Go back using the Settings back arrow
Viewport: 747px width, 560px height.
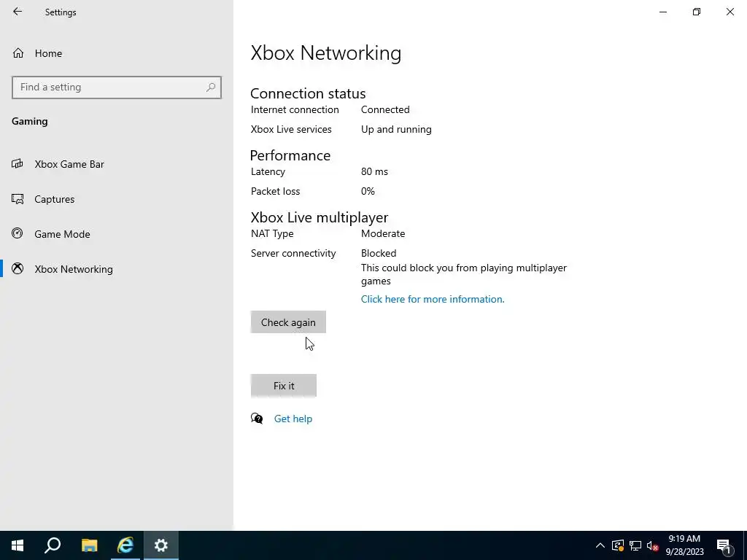click(x=18, y=12)
